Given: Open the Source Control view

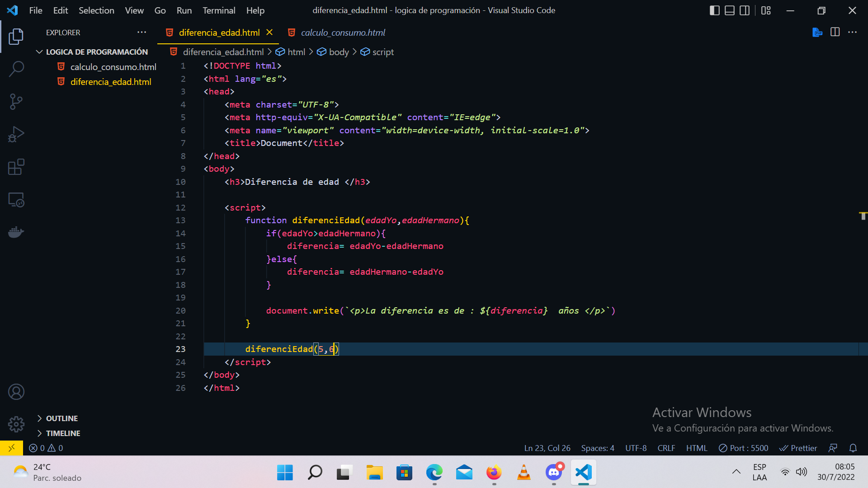Looking at the screenshot, I should tap(16, 102).
